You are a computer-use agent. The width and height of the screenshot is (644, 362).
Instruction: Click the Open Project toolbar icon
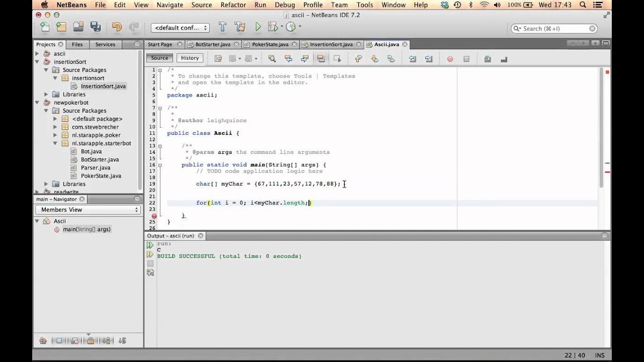click(78, 27)
